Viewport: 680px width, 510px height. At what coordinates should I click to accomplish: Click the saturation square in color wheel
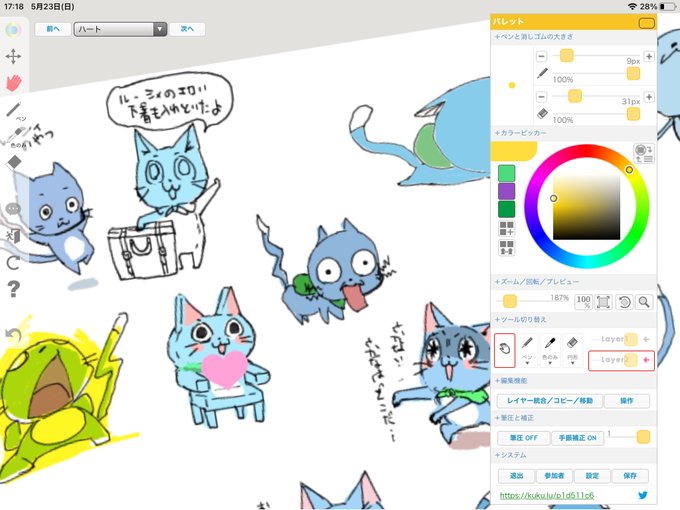[x=586, y=206]
